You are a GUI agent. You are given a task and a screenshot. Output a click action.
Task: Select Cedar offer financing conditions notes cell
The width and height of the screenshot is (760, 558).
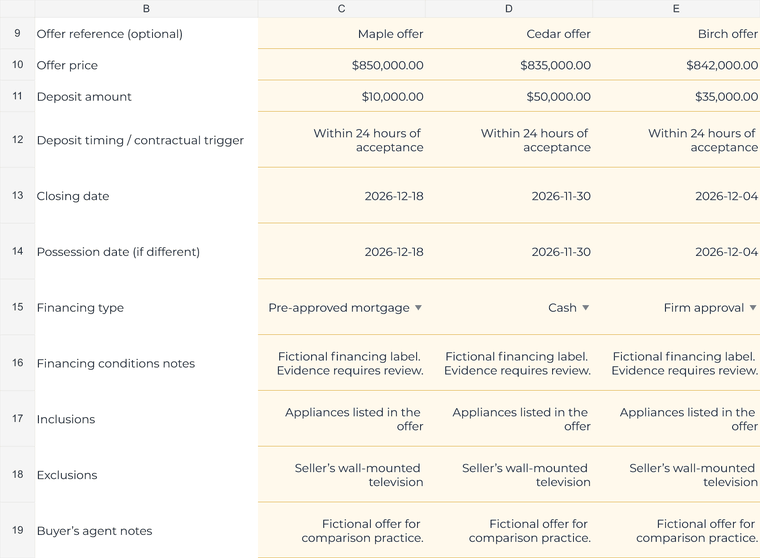point(509,363)
